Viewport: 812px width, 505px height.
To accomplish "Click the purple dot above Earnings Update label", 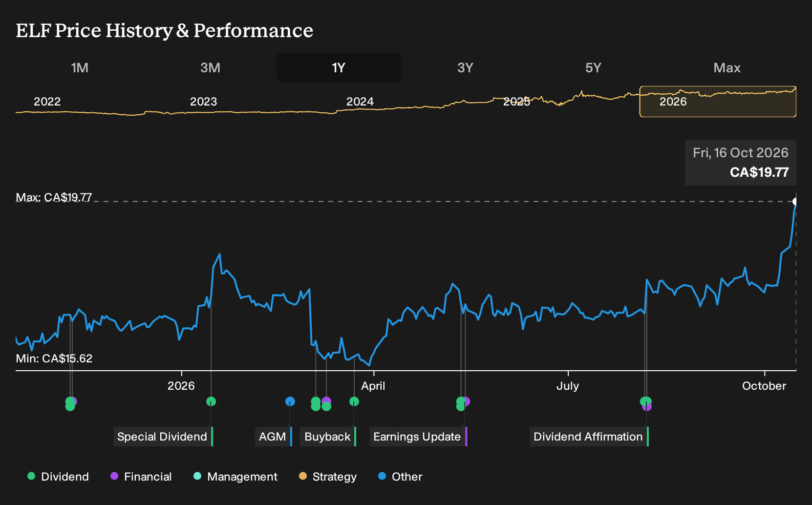I will [x=466, y=401].
